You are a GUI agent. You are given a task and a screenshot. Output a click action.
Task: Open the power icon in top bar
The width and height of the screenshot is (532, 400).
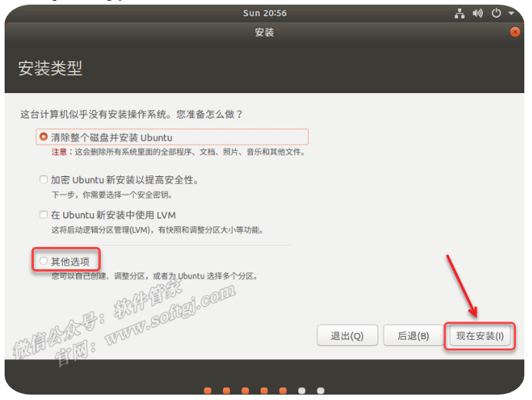496,13
